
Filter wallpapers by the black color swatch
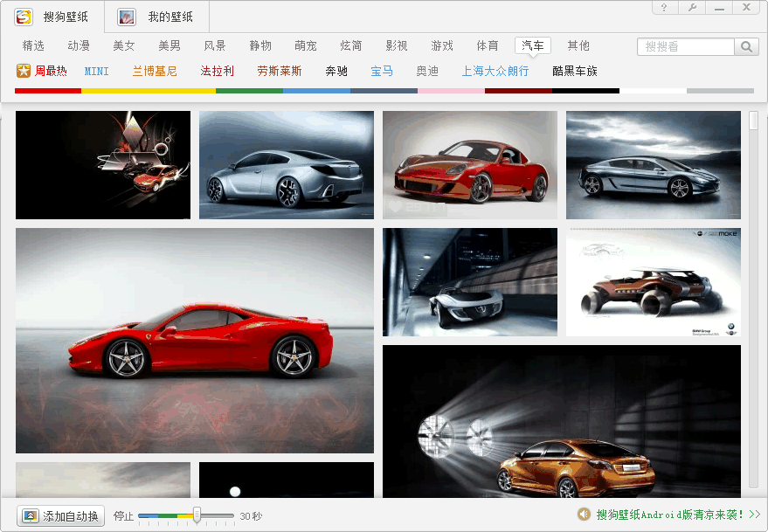(x=585, y=91)
